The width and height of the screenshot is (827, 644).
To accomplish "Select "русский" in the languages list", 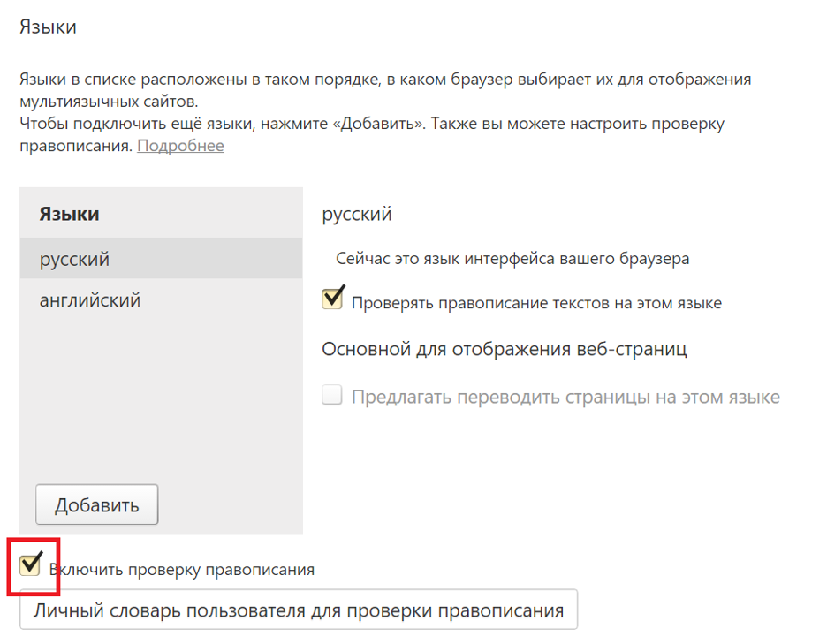I will click(x=74, y=260).
